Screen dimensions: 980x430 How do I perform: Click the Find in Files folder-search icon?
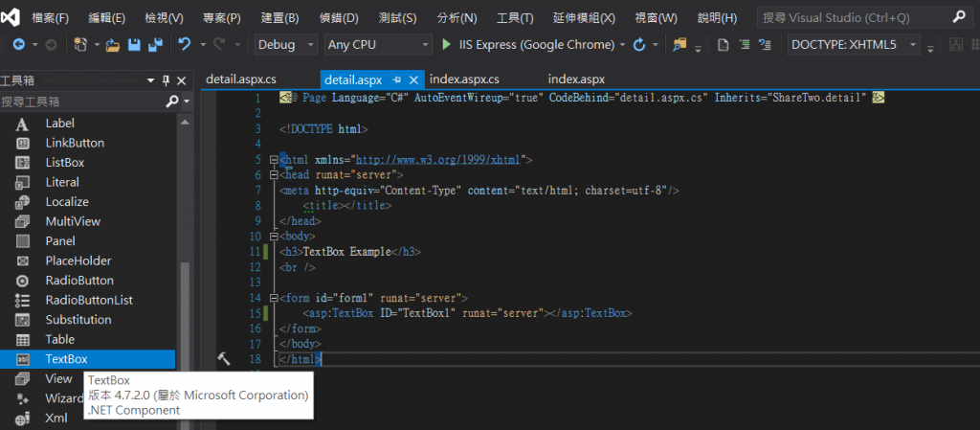[679, 44]
